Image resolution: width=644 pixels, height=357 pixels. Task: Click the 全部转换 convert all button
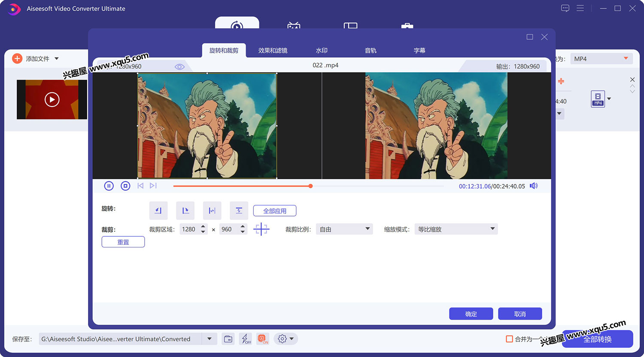[x=598, y=339]
